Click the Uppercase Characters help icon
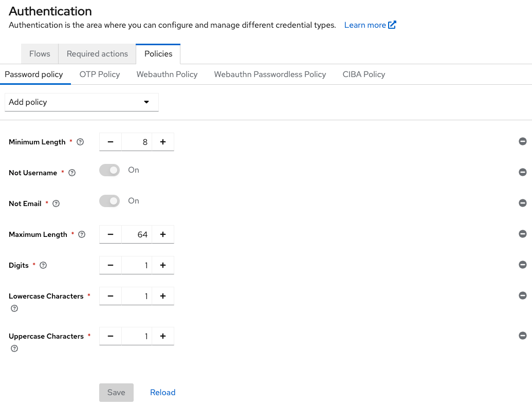Image resolution: width=532 pixels, height=407 pixels. point(14,348)
